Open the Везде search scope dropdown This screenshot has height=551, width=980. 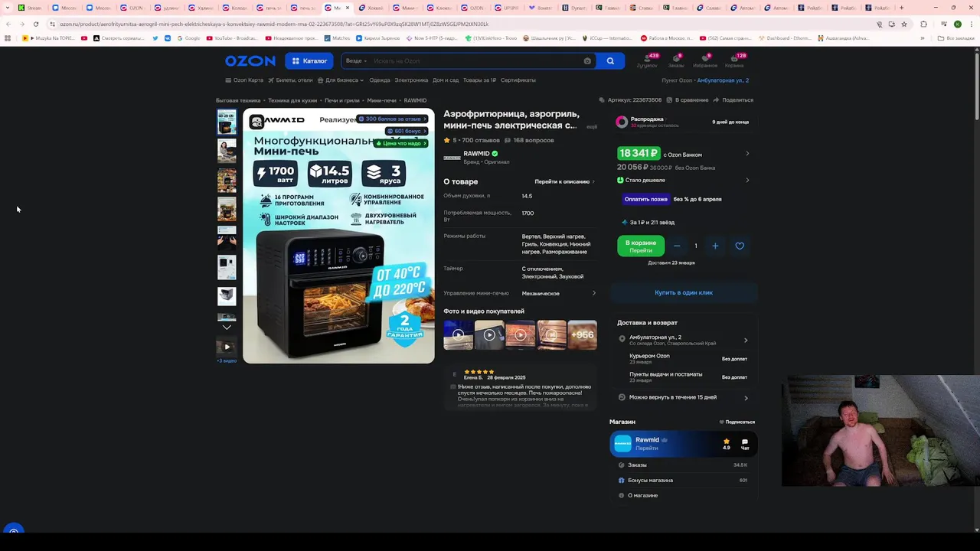[x=356, y=61]
